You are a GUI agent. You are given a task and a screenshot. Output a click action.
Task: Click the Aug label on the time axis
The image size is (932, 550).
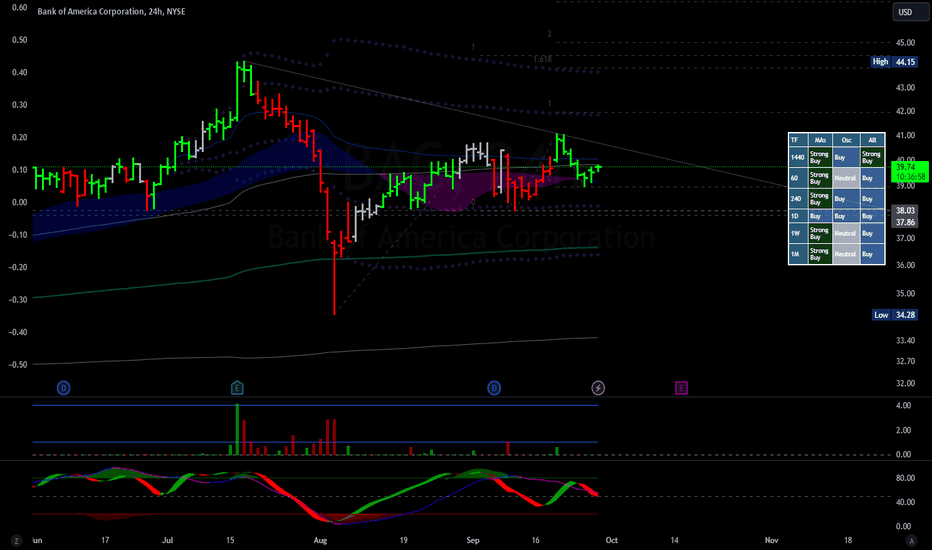[320, 540]
